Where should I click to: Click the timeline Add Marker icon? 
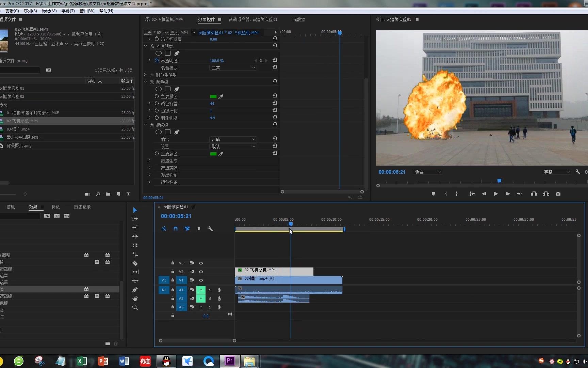[199, 229]
